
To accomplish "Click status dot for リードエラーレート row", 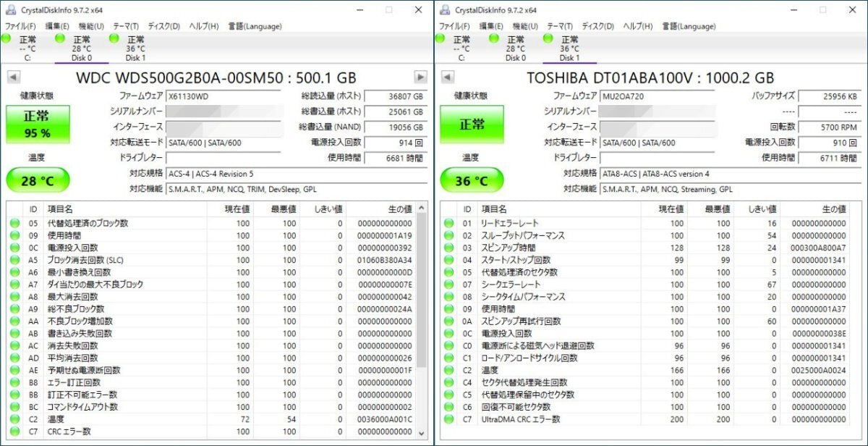I will (x=448, y=224).
